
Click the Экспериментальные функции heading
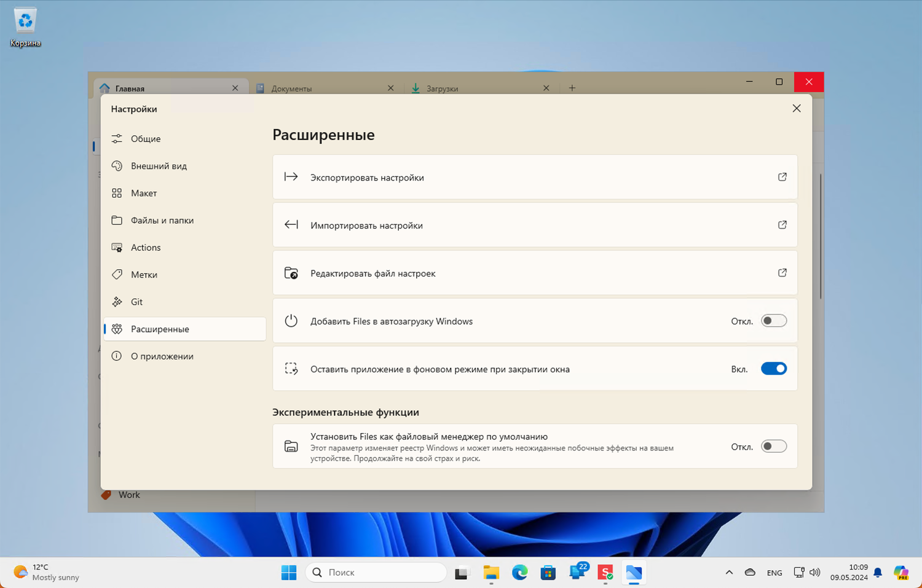(345, 412)
